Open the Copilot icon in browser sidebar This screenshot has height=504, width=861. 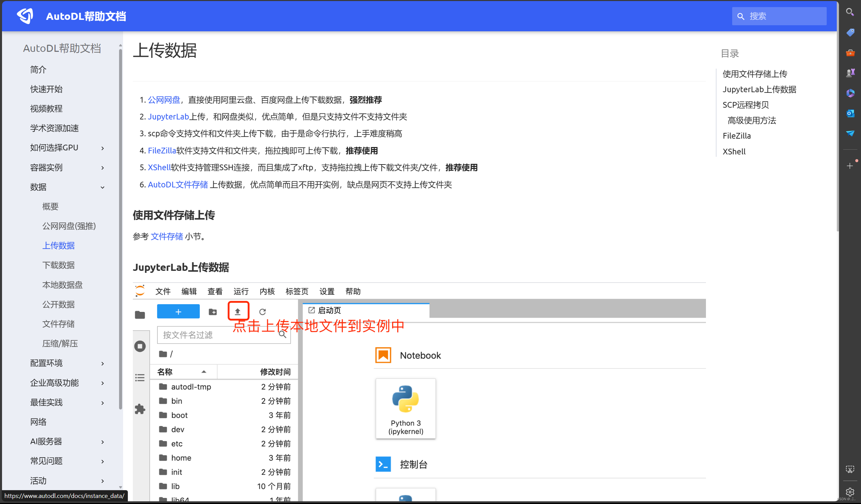click(x=850, y=93)
